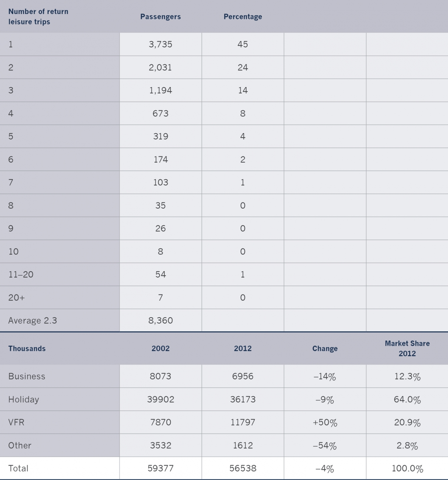
Task: Click the Passengers column header
Action: 160,17
